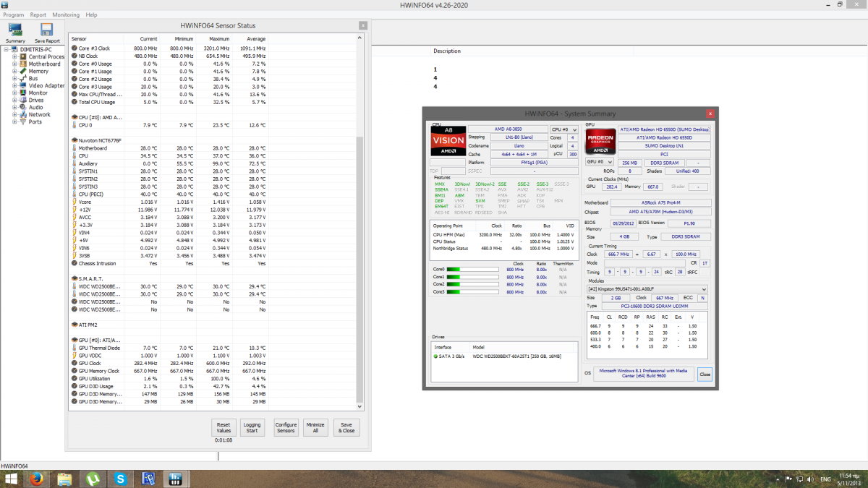Open the CPU #0 selector dropdown
The width and height of the screenshot is (868, 488).
564,129
